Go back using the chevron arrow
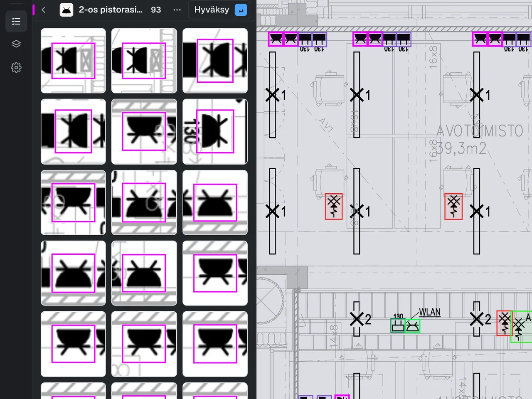The width and height of the screenshot is (532, 399). pyautogui.click(x=44, y=10)
